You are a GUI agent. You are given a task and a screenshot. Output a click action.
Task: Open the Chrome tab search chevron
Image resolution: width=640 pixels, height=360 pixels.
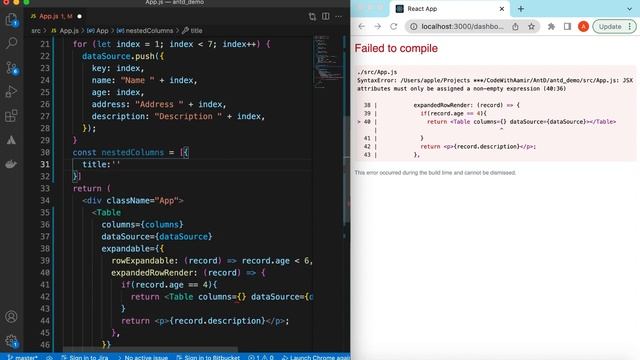point(629,9)
